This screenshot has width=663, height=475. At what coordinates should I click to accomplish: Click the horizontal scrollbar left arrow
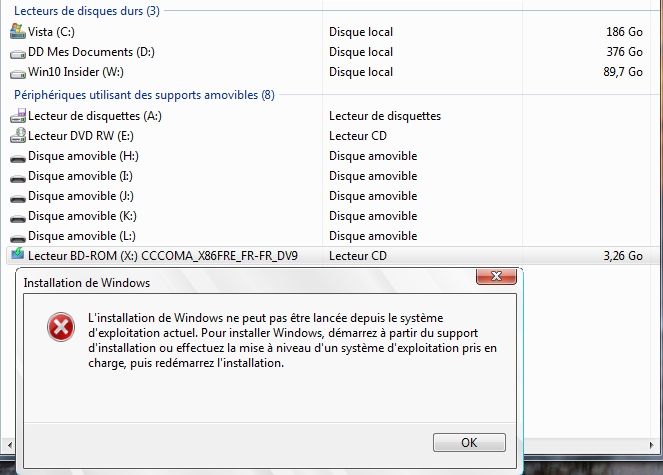click(10, 445)
